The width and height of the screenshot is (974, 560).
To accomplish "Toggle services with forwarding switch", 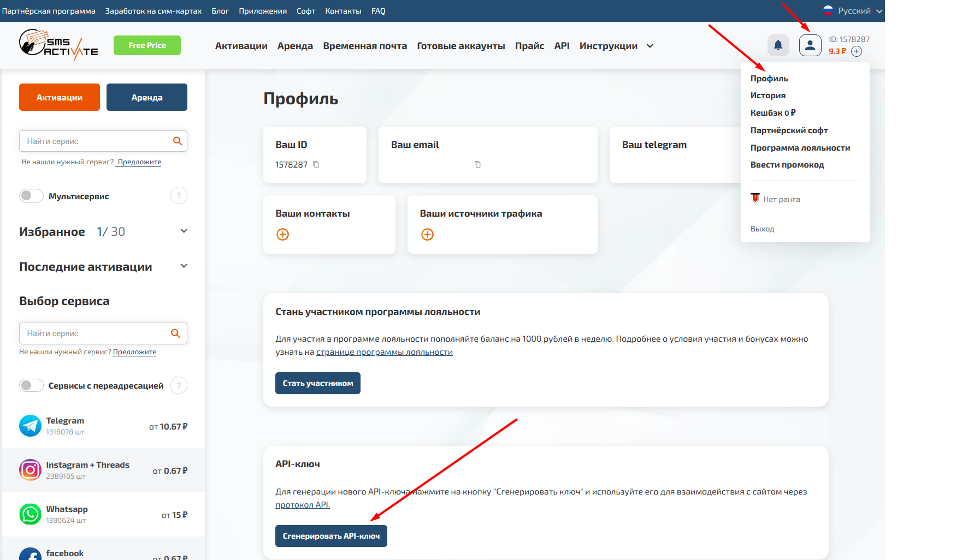I will [31, 385].
